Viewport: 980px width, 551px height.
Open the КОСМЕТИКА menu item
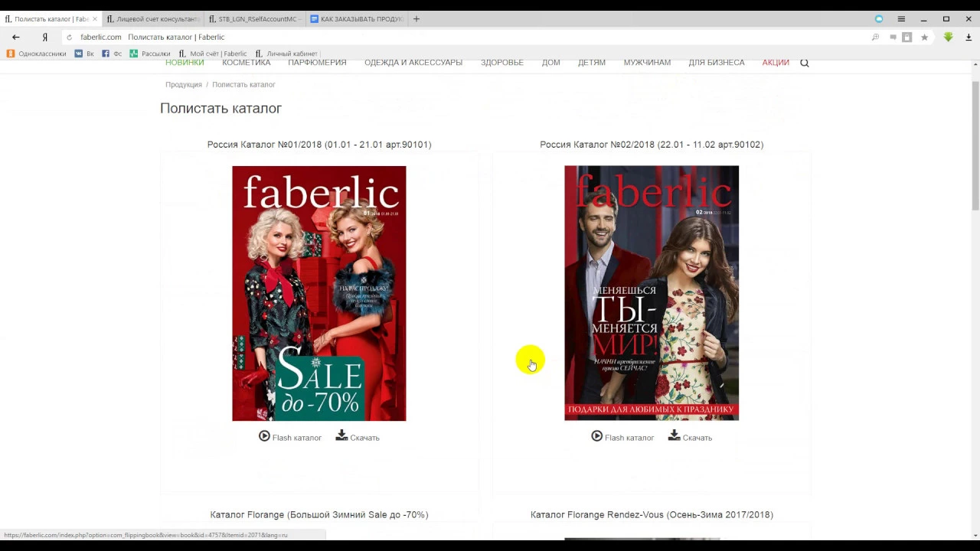click(247, 63)
